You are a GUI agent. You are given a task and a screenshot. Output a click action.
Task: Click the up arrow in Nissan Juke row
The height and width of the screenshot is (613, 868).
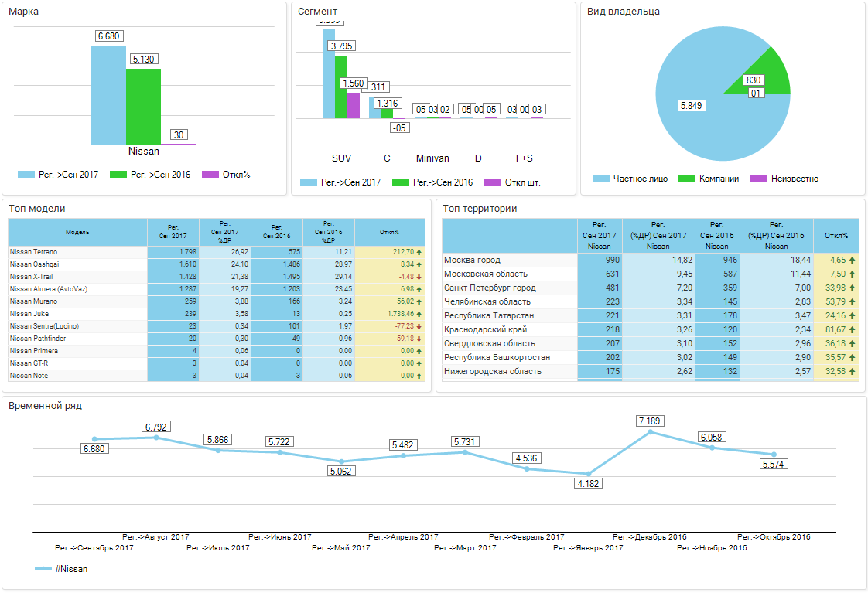[x=419, y=315]
